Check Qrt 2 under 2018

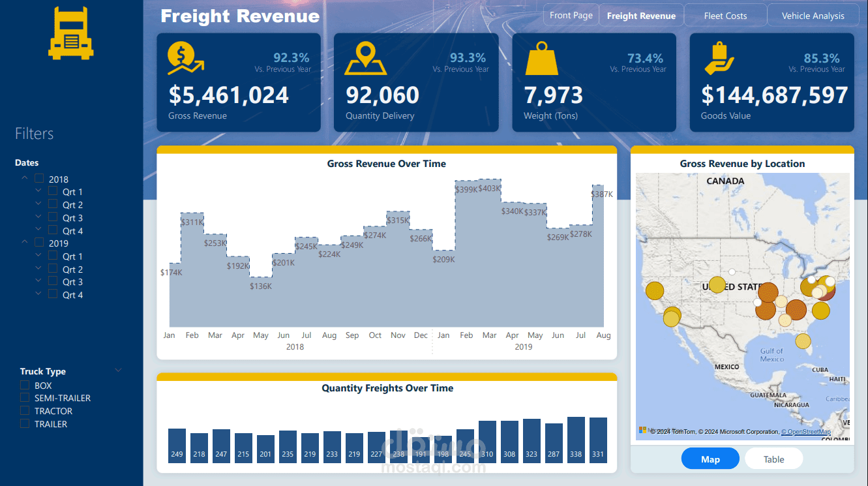pos(52,204)
